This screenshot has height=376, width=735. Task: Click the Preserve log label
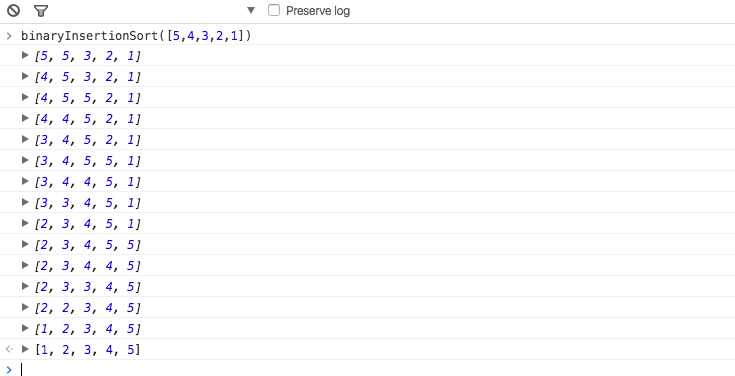(318, 11)
